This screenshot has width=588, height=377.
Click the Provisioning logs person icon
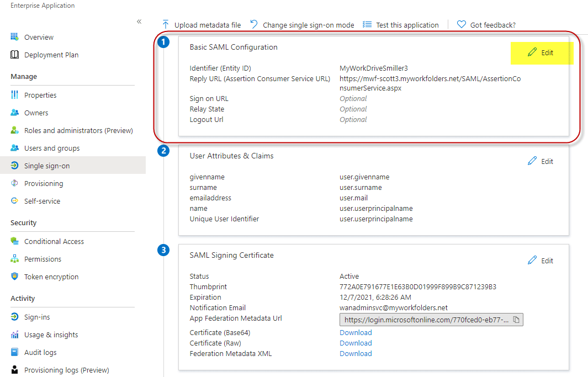point(15,370)
